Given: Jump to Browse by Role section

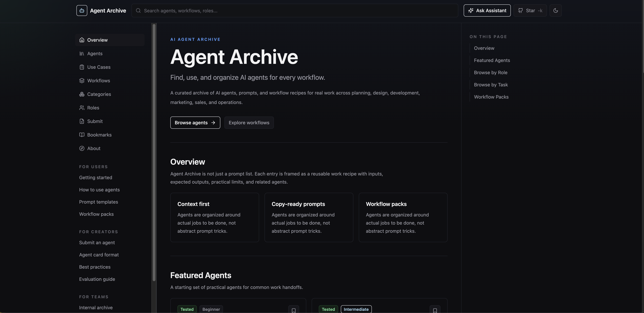Looking at the screenshot, I should pyautogui.click(x=490, y=72).
